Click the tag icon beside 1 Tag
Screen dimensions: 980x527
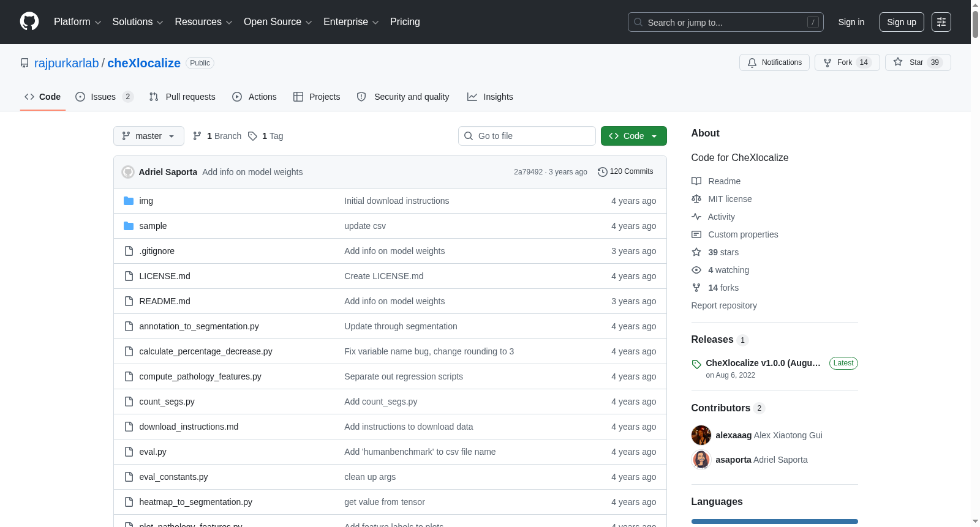click(x=252, y=136)
